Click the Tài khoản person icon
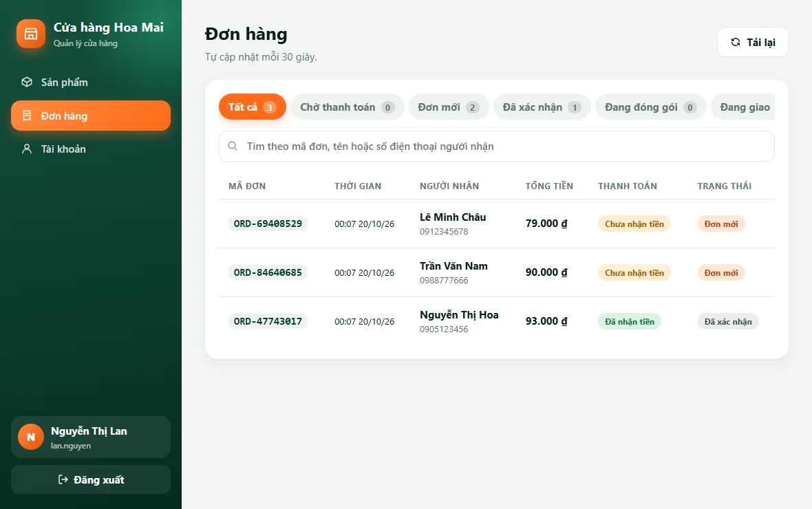This screenshot has height=509, width=812. [26, 149]
